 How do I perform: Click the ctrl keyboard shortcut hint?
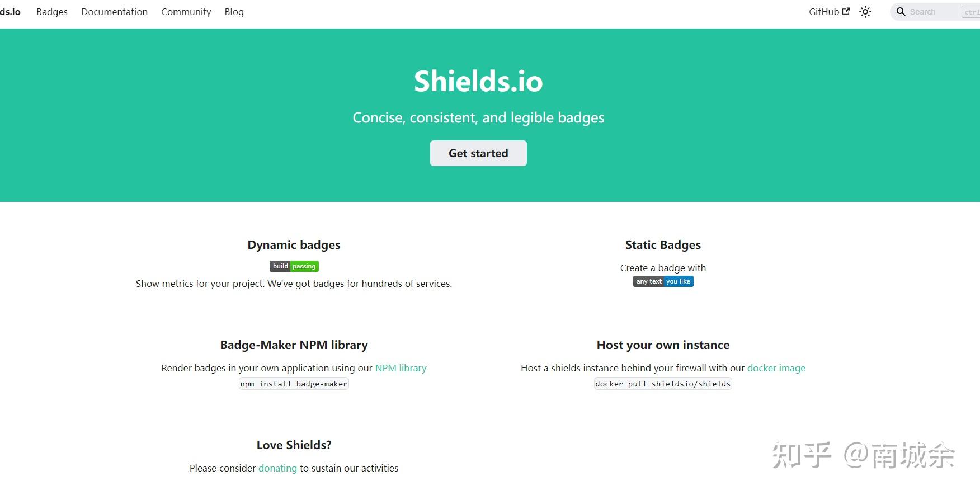[x=971, y=12]
